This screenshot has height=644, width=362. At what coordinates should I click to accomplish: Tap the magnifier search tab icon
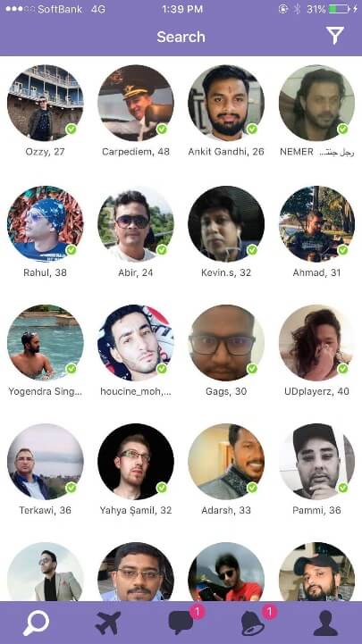(x=36, y=623)
